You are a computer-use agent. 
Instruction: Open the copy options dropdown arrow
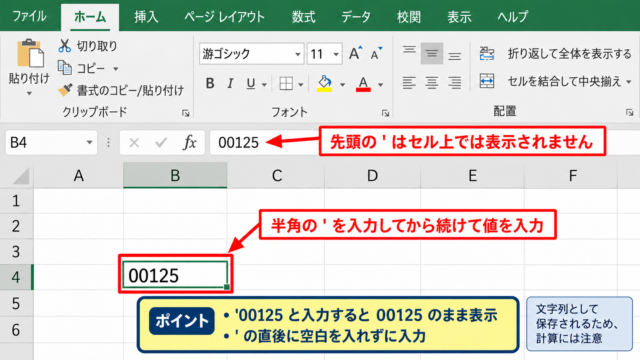tap(116, 69)
